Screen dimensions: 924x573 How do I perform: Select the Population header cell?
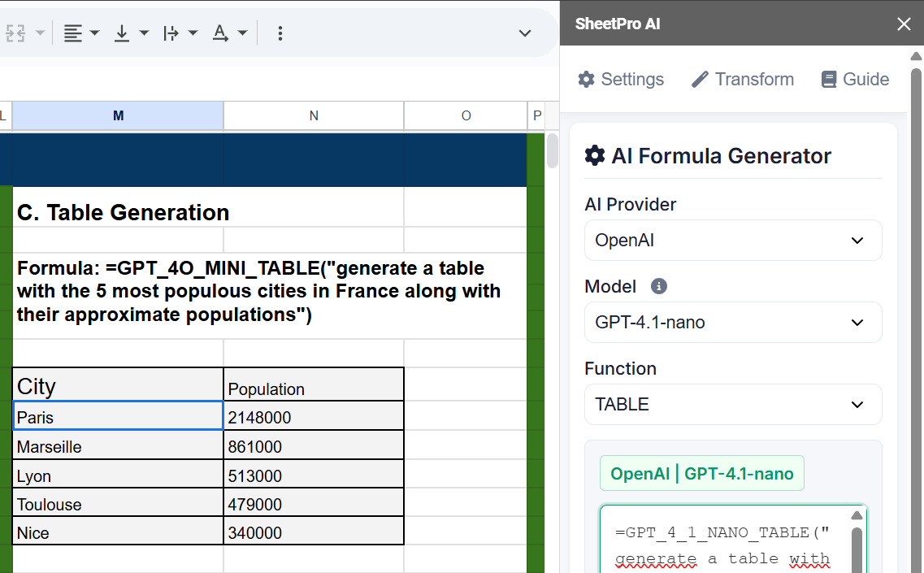[x=314, y=385]
